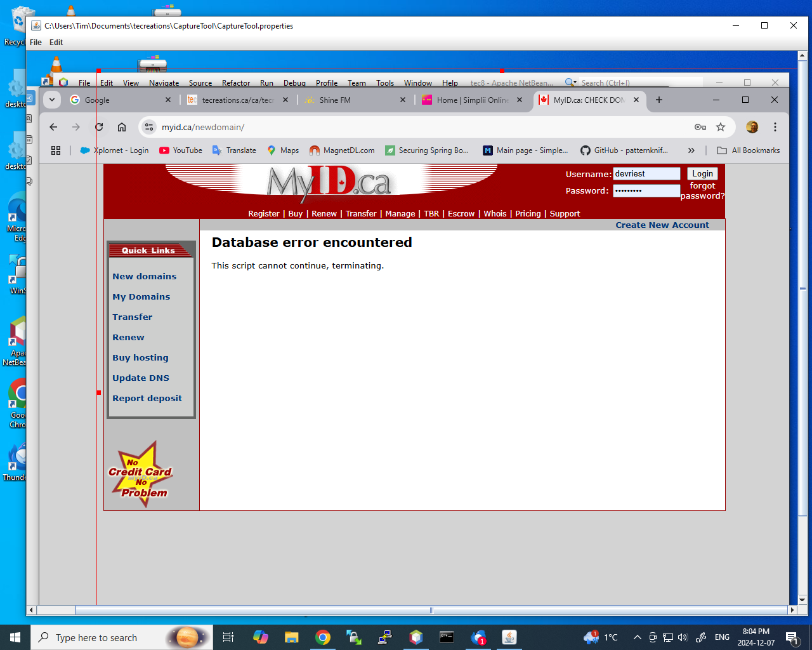The width and height of the screenshot is (812, 650).
Task: Open the Thunderbird icon on taskbar
Action: 478,637
